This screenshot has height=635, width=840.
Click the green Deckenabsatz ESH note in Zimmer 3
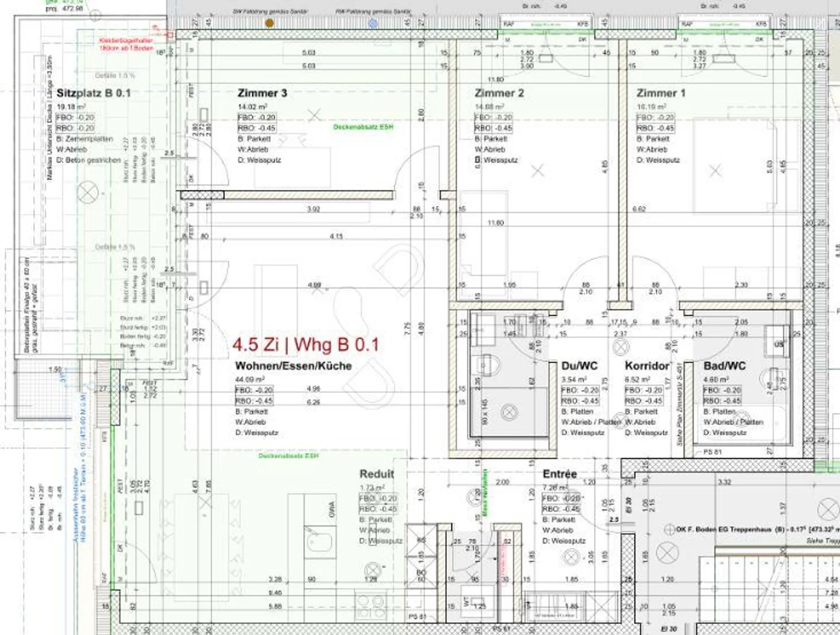363,127
